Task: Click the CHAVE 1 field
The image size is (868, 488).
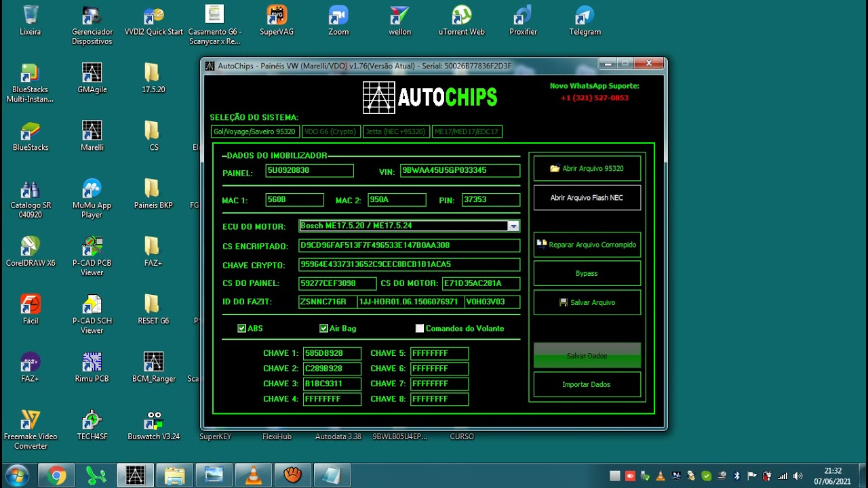Action: click(332, 353)
